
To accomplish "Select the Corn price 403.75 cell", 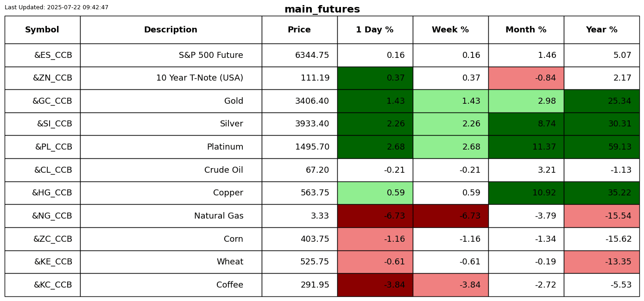I will pos(299,239).
